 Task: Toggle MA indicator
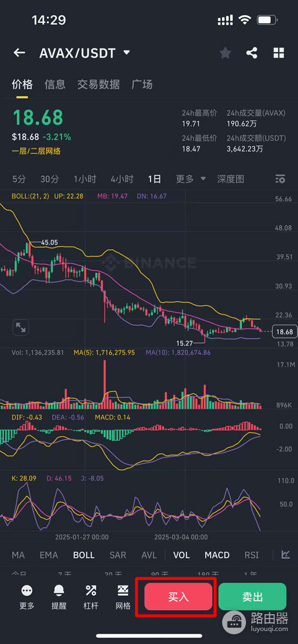(x=18, y=555)
